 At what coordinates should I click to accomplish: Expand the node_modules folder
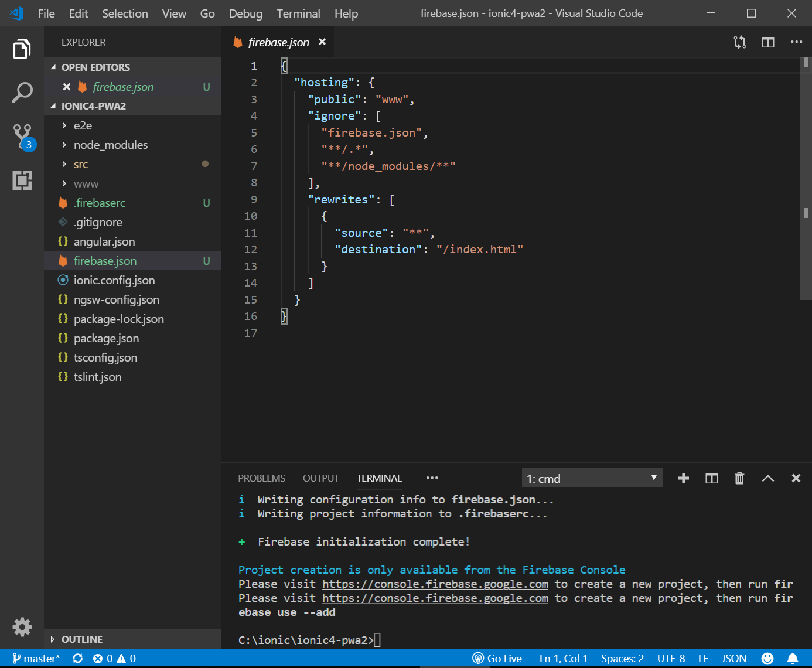point(110,145)
